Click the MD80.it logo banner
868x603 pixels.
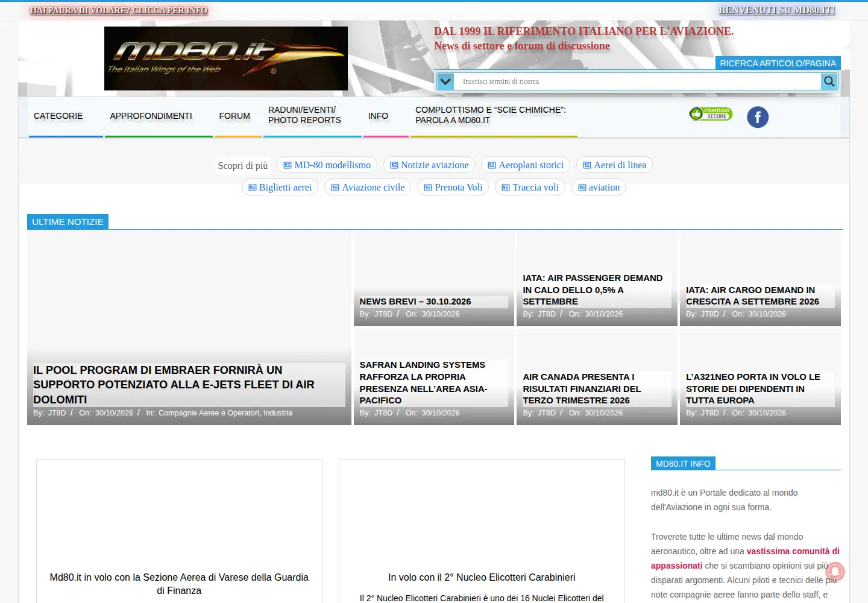click(226, 58)
